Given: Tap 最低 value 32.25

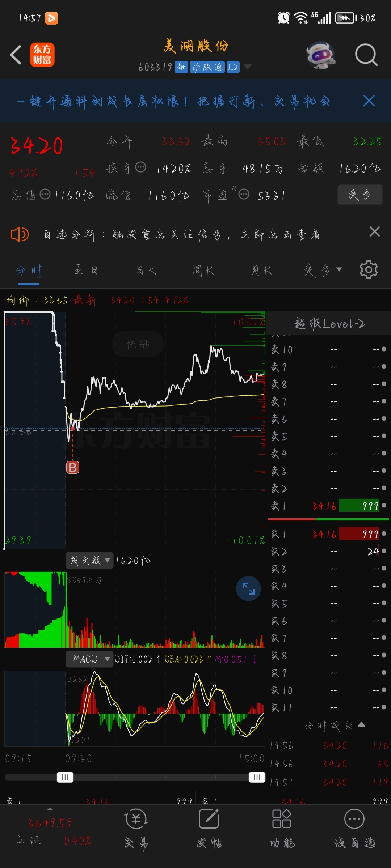Looking at the screenshot, I should tap(367, 141).
